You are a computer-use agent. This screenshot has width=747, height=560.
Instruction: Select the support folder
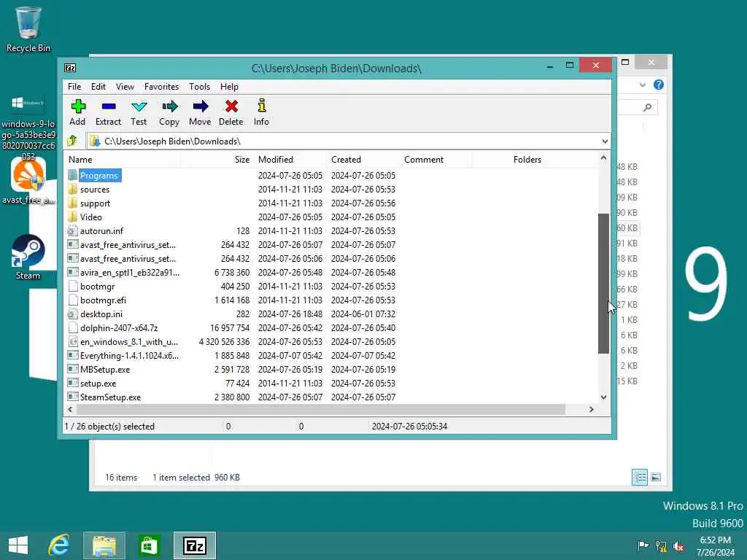click(x=96, y=203)
